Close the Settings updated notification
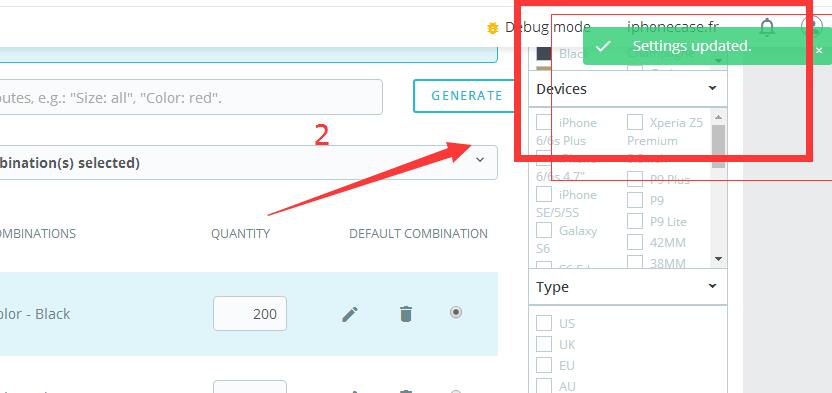The width and height of the screenshot is (832, 393). (819, 50)
